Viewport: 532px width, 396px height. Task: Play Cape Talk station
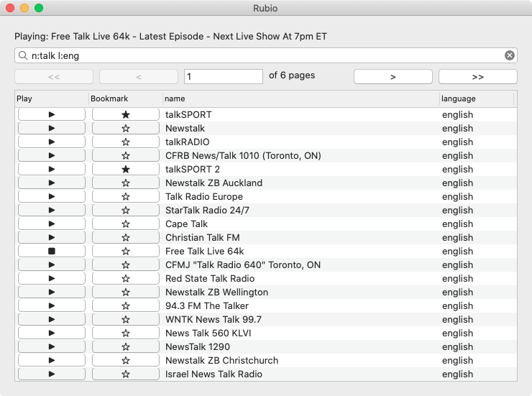pos(52,224)
